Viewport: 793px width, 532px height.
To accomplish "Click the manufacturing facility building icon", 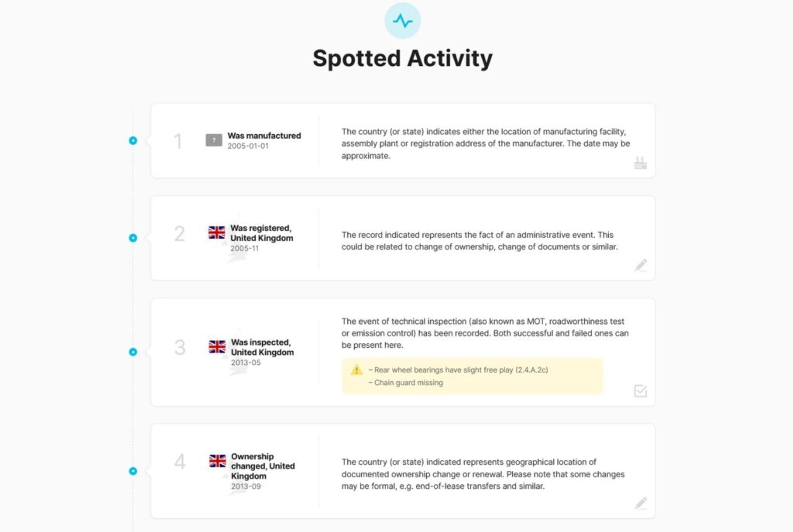I will [640, 163].
